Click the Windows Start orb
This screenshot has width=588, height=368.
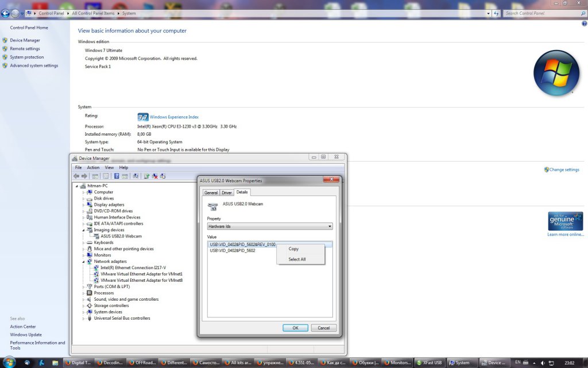coord(9,362)
